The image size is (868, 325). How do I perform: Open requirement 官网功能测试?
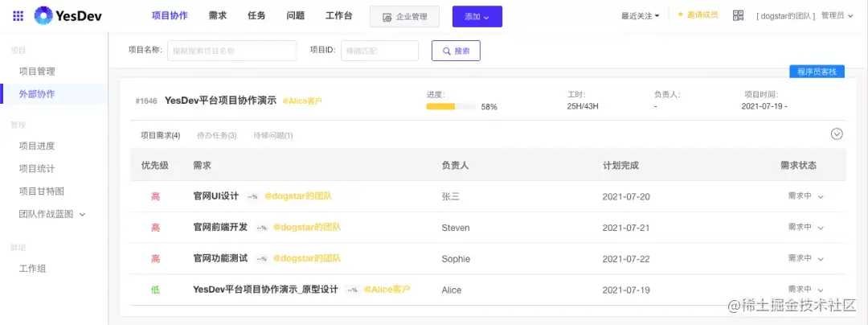(220, 258)
